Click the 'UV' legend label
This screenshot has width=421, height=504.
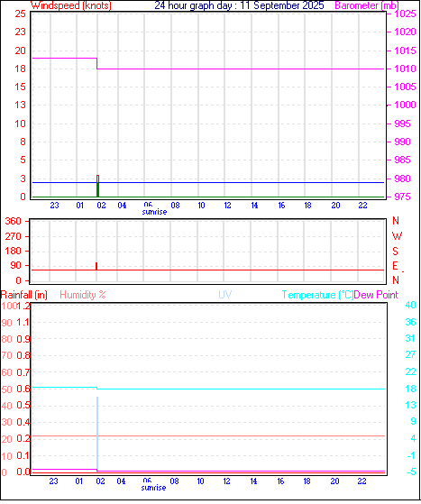(225, 295)
